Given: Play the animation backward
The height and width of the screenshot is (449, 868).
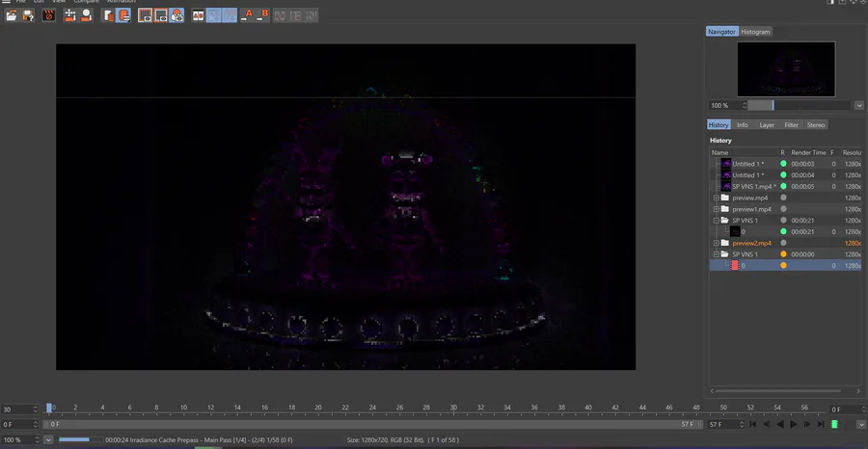Looking at the screenshot, I should coord(780,424).
